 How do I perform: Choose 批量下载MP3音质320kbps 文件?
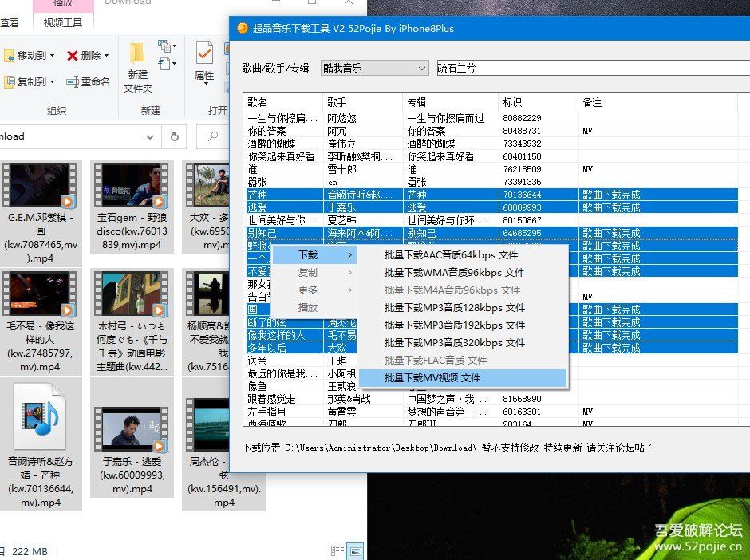click(462, 343)
